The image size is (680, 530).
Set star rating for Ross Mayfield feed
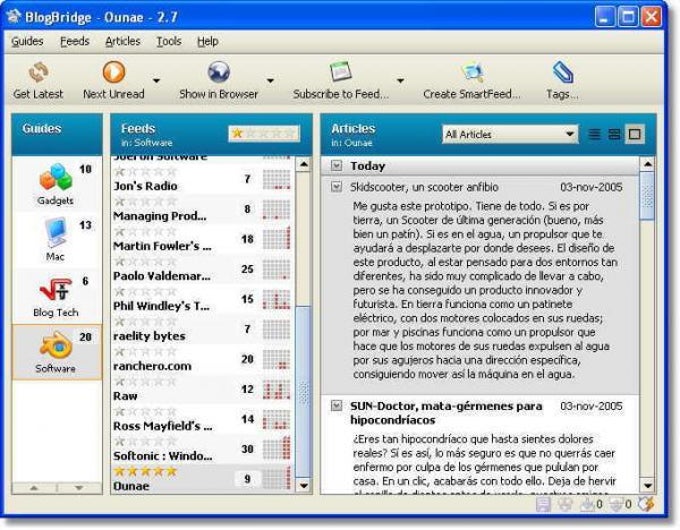coord(145,412)
